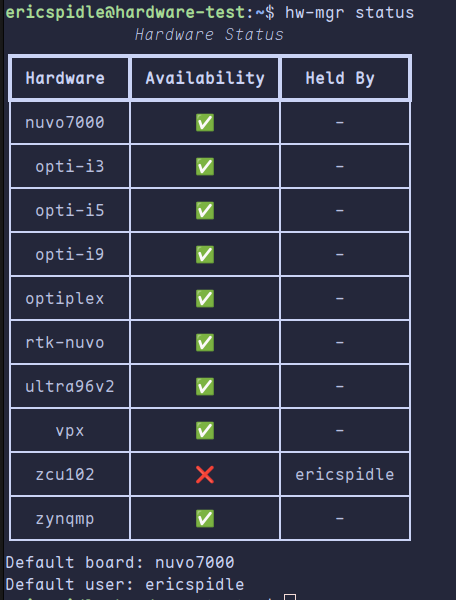Click the green checkmark in opti-i5 row
The width and height of the screenshot is (456, 600).
coord(205,211)
